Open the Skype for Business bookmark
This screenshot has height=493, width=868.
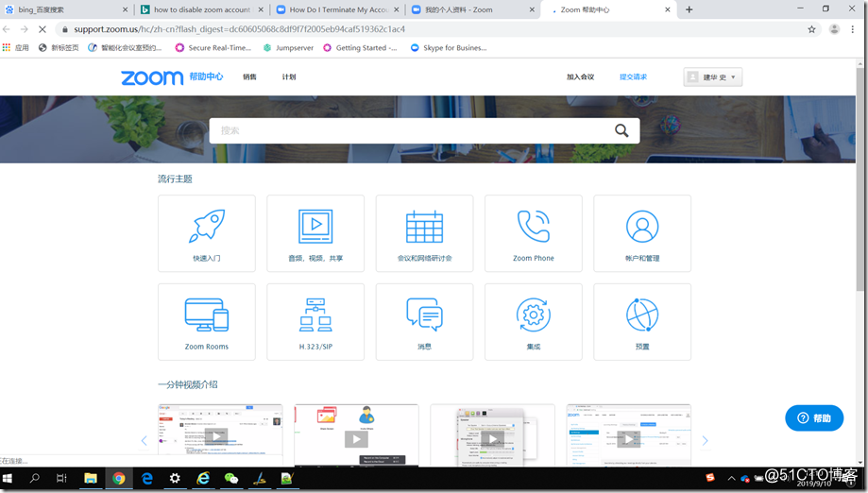[x=449, y=47]
